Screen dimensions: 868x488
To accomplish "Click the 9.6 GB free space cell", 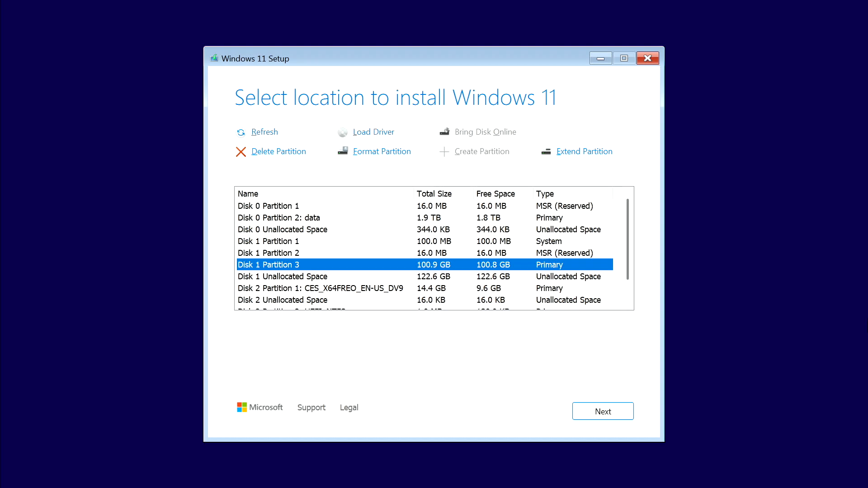I will pos(488,288).
